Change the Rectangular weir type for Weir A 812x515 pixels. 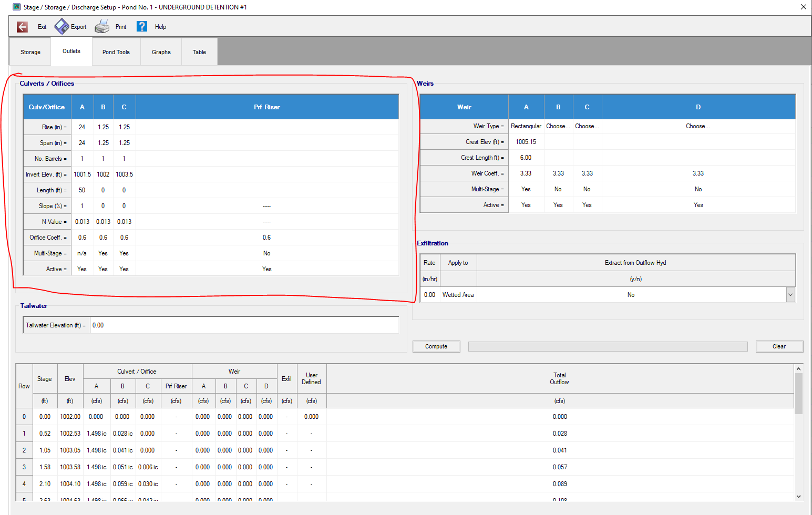click(x=526, y=126)
